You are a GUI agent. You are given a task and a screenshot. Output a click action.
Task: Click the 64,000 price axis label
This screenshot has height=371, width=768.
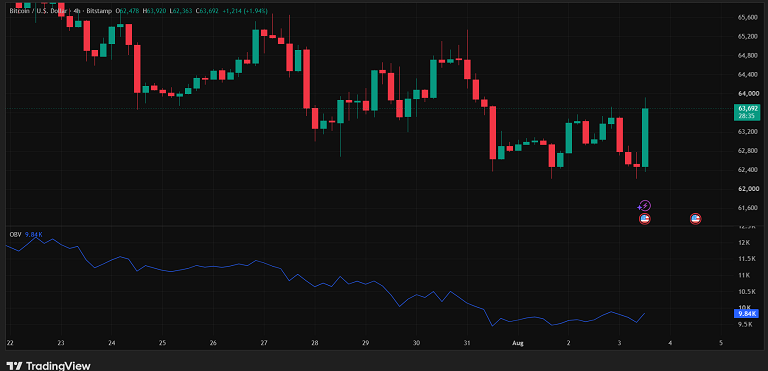tap(748, 94)
